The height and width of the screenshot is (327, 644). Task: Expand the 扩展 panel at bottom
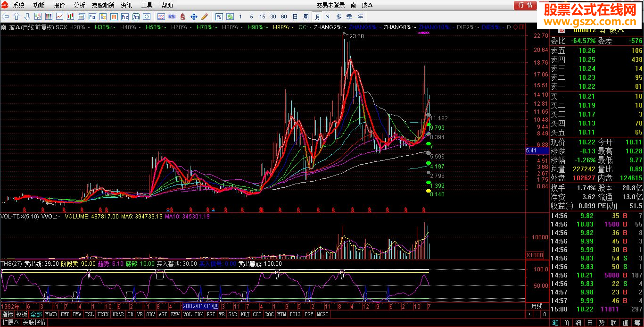pos(10,323)
